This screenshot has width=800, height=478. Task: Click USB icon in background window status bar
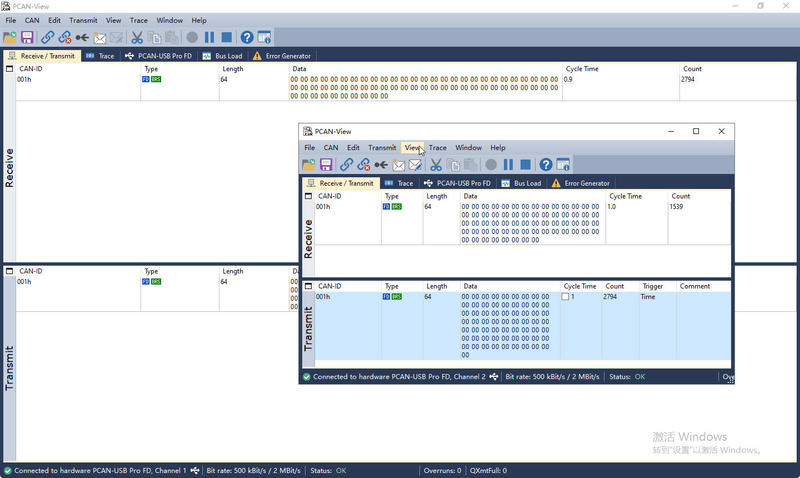click(195, 470)
